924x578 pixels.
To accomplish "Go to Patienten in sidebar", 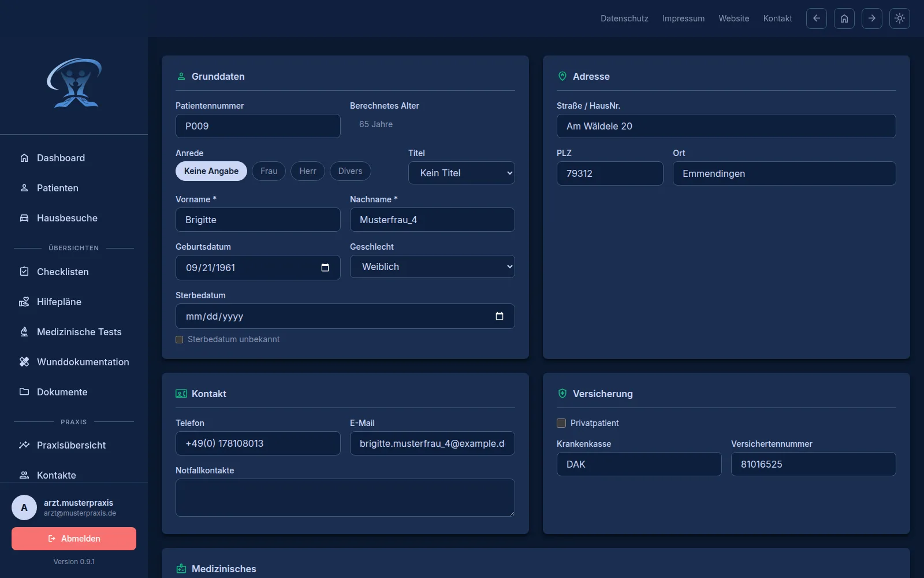I will coord(74,188).
